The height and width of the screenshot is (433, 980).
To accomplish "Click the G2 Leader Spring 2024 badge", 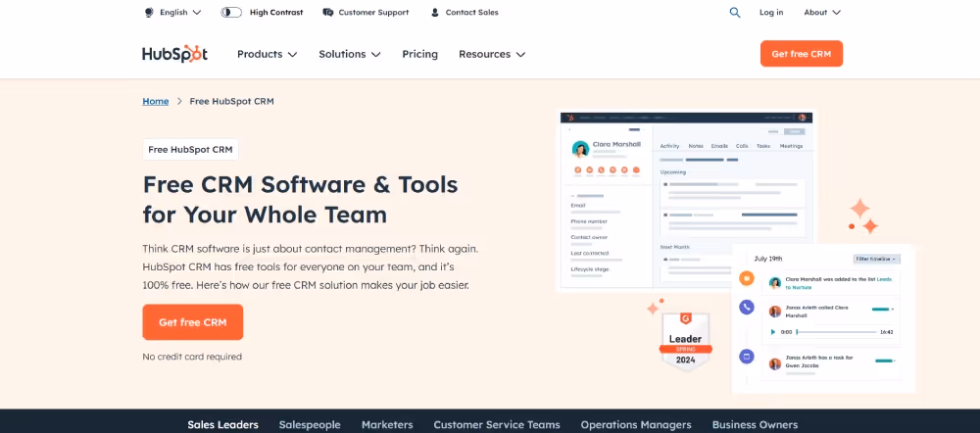I will point(686,342).
